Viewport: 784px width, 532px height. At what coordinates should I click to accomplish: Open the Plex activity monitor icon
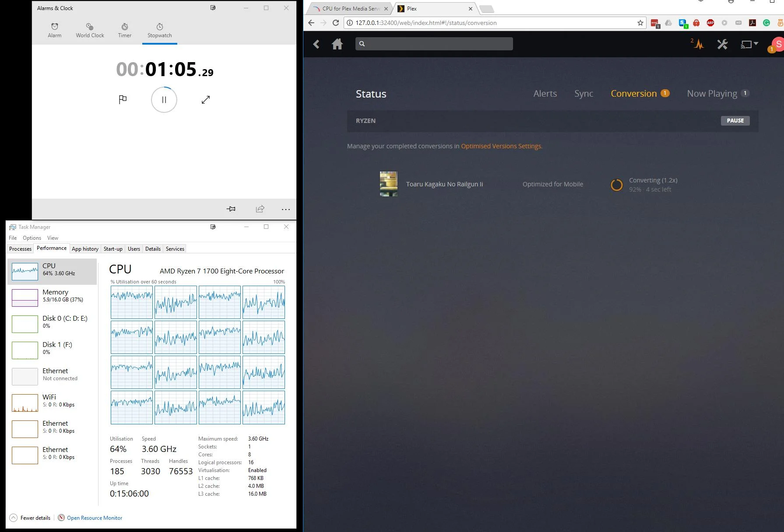click(x=699, y=44)
